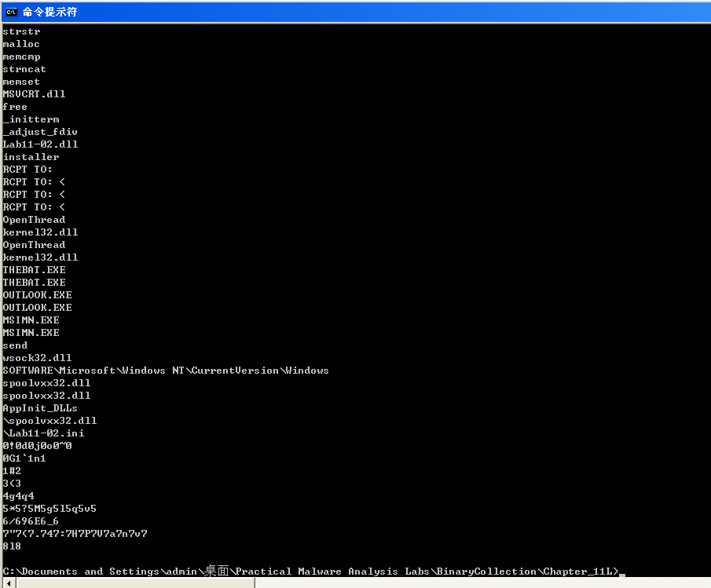This screenshot has width=711, height=588.
Task: Click the \Lab11-02.ini text line
Action: (43, 433)
